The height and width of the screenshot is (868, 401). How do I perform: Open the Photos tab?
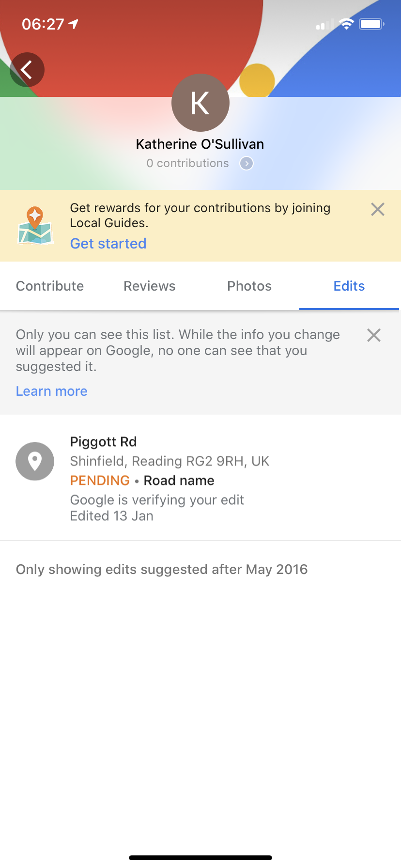[x=249, y=286]
